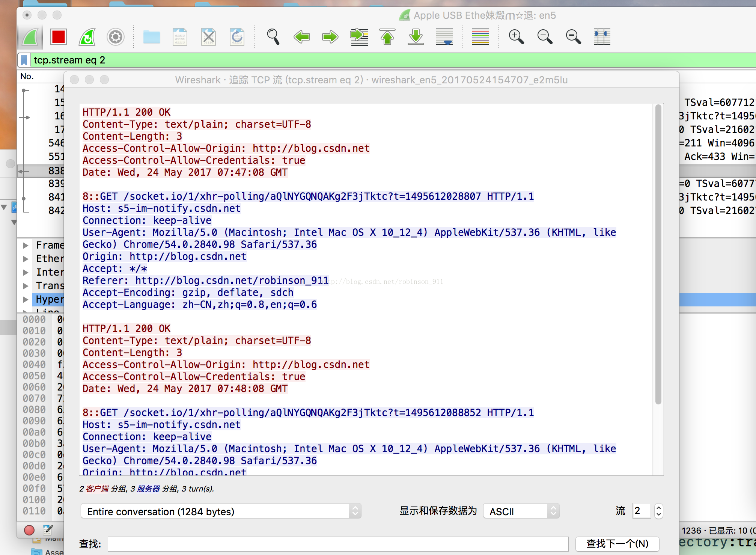Expand the Transmission Control tree item

click(x=26, y=286)
